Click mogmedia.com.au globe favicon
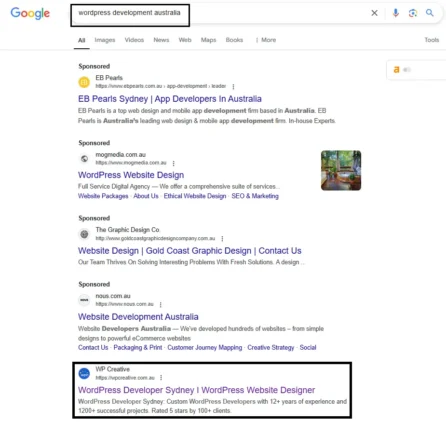446x422 pixels. click(84, 159)
